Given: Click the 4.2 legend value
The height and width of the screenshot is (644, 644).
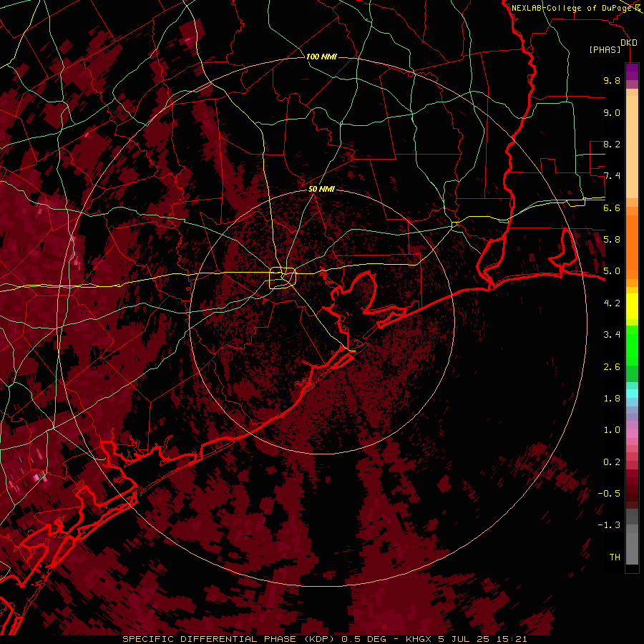Looking at the screenshot, I should point(612,303).
